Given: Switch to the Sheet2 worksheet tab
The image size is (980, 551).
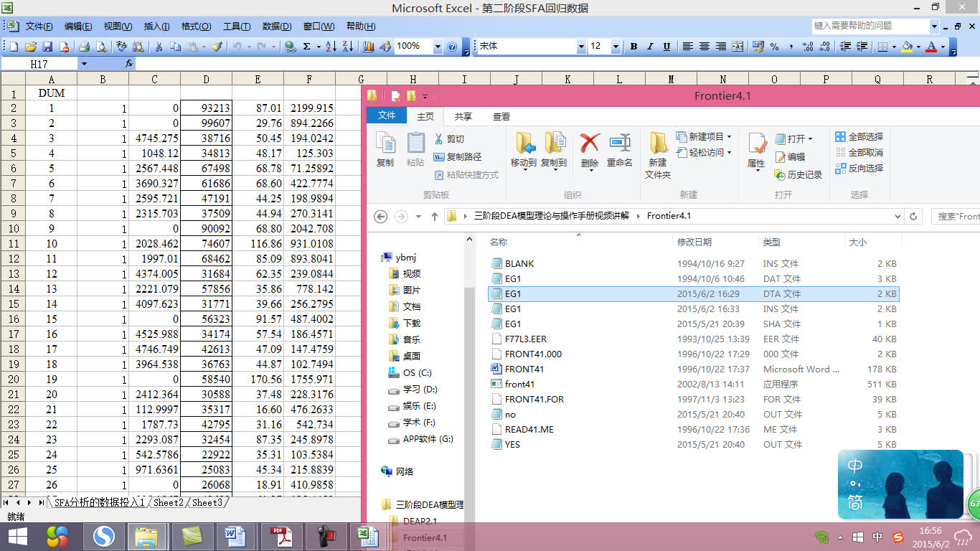Looking at the screenshot, I should 169,503.
